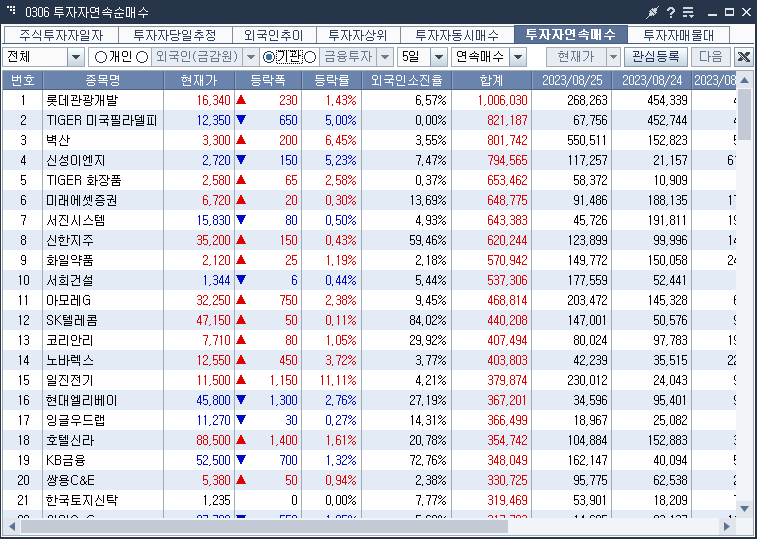Select the 개인 radio button
Image resolution: width=757 pixels, height=539 pixels.
pos(100,57)
